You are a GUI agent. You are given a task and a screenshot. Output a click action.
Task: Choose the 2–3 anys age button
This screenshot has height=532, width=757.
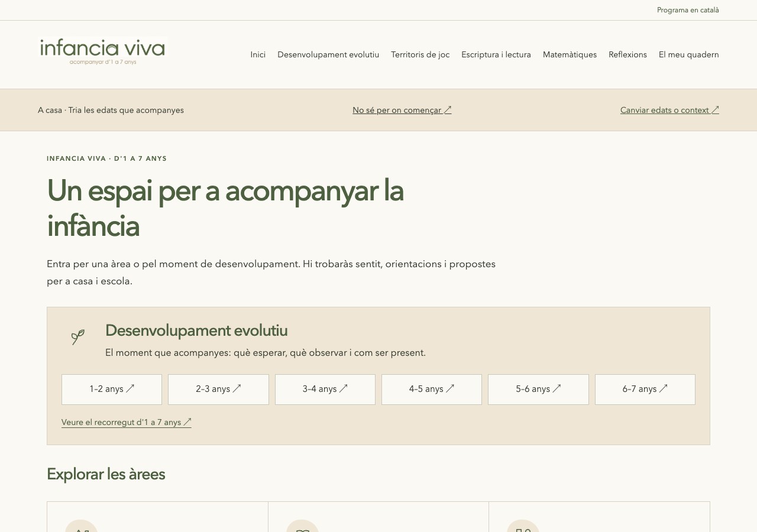218,390
